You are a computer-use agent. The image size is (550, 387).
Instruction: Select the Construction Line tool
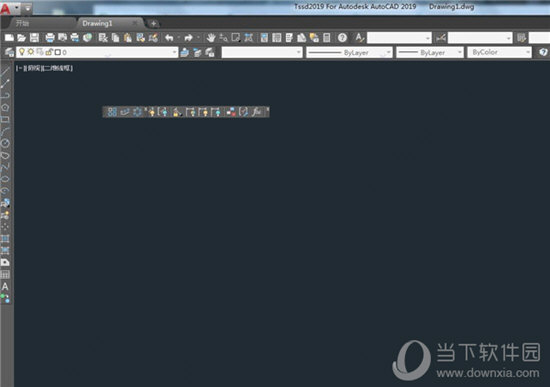(5, 83)
